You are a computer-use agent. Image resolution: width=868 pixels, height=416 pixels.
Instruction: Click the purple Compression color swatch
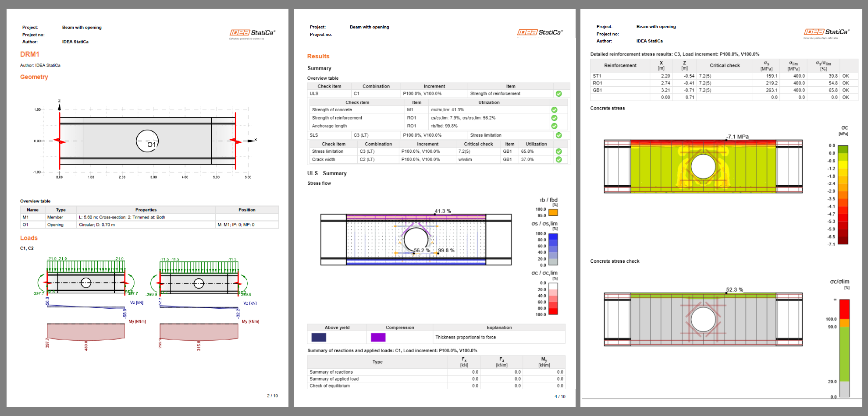click(378, 337)
